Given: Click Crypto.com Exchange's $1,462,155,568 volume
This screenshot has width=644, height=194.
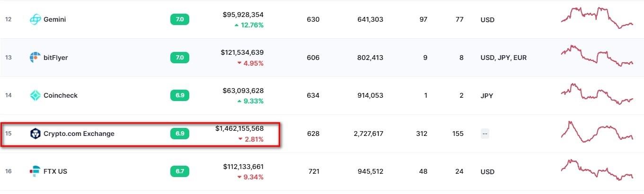Looking at the screenshot, I should pos(239,128).
